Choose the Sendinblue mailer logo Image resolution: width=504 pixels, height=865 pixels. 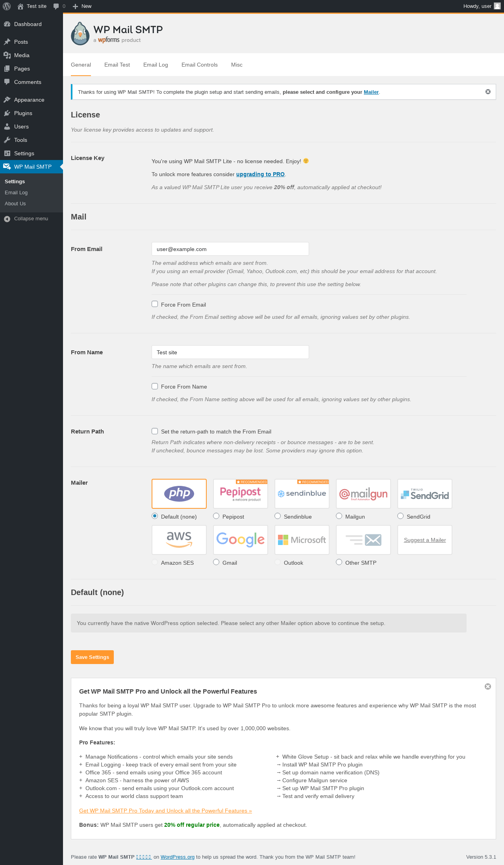(302, 494)
